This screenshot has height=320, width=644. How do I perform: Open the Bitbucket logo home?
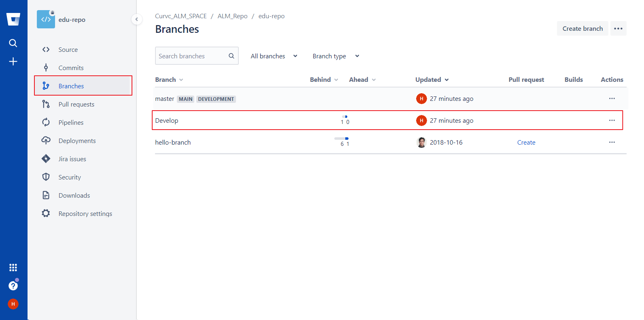click(x=13, y=19)
